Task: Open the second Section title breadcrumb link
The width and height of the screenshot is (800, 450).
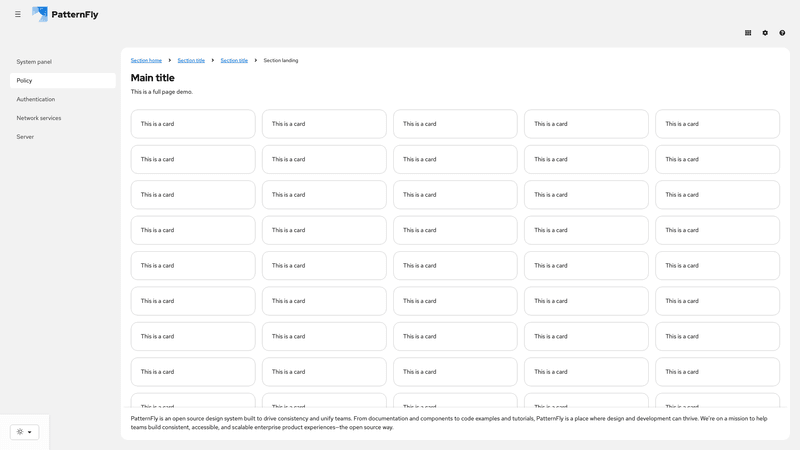Action: point(234,60)
